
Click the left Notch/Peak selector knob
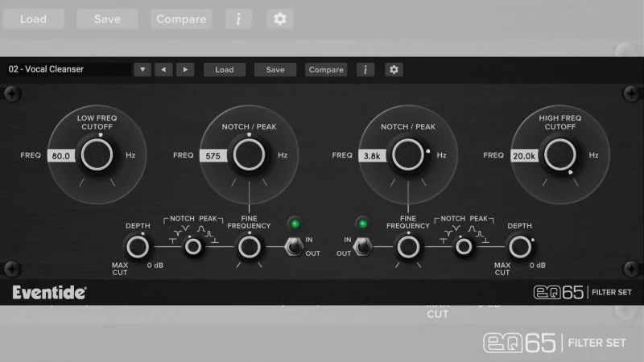point(193,247)
